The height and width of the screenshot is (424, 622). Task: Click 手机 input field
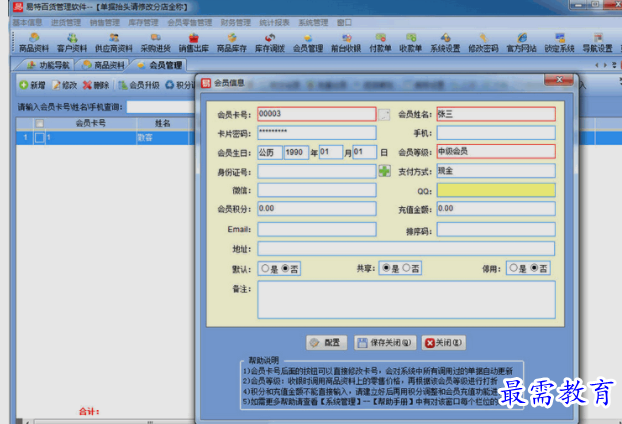point(496,133)
